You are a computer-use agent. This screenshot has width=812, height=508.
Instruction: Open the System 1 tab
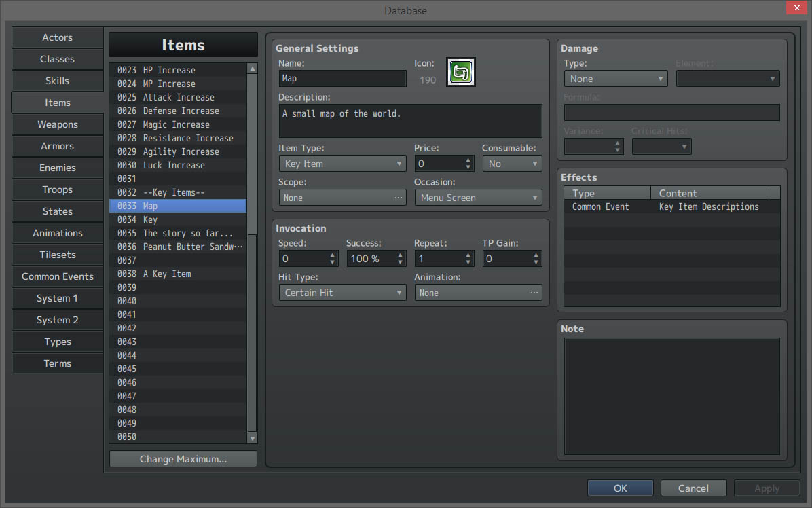click(x=58, y=298)
